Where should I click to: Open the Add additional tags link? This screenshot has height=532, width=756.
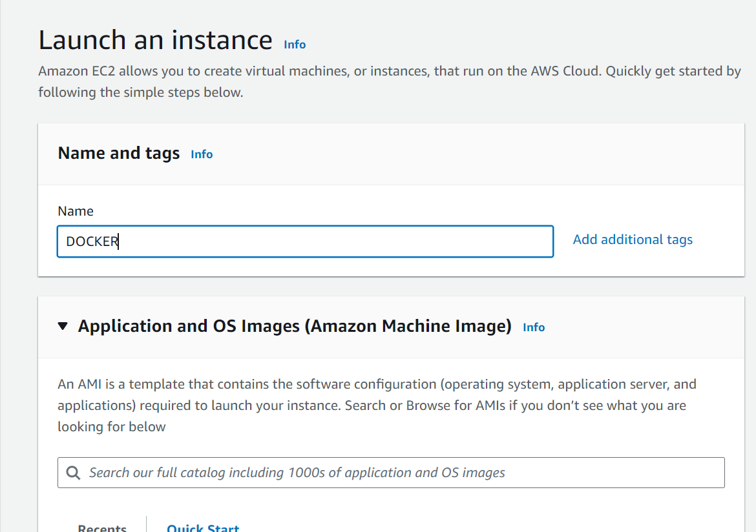633,240
